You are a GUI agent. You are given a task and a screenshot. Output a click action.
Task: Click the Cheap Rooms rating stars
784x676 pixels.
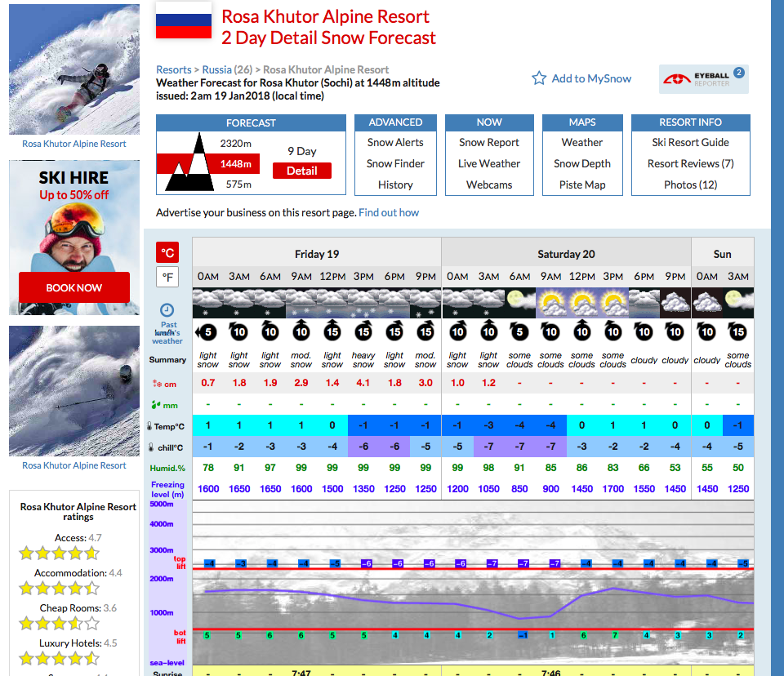pos(59,623)
